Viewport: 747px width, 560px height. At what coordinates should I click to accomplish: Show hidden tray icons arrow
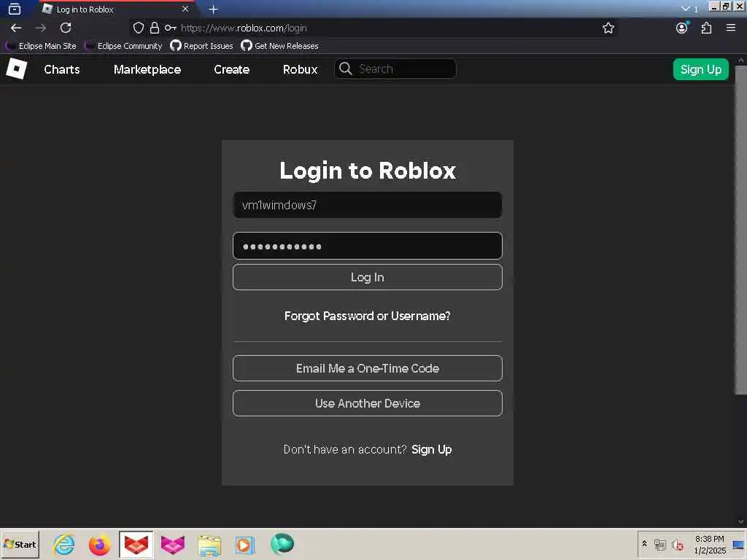[645, 544]
